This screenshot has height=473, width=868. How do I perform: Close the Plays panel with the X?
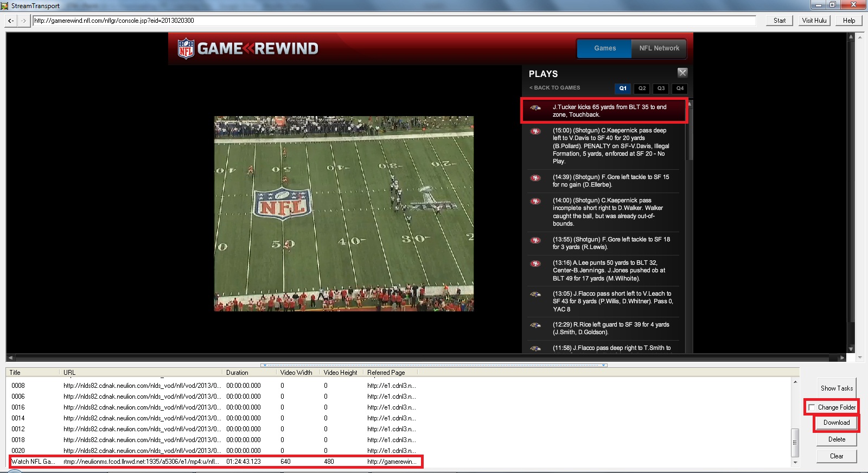coord(682,73)
